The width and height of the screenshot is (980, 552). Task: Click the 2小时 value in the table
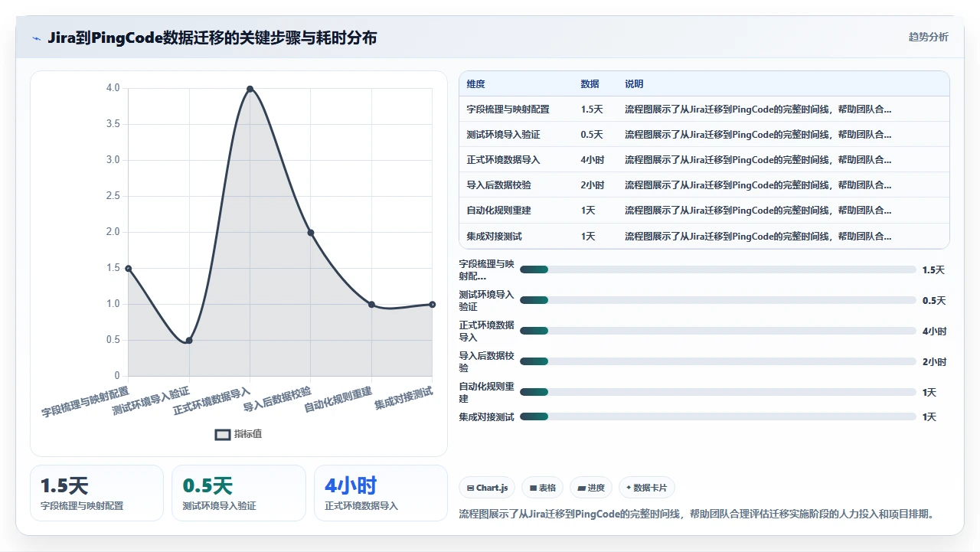click(x=592, y=185)
